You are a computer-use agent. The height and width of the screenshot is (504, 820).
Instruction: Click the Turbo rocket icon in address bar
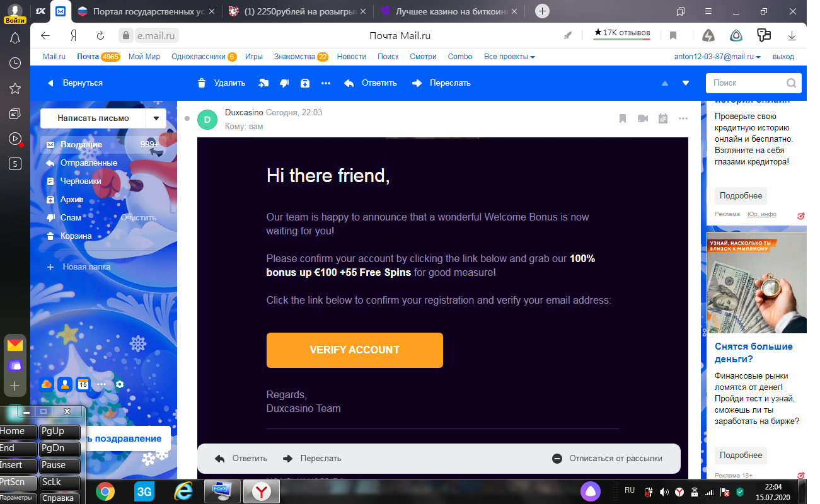click(568, 35)
